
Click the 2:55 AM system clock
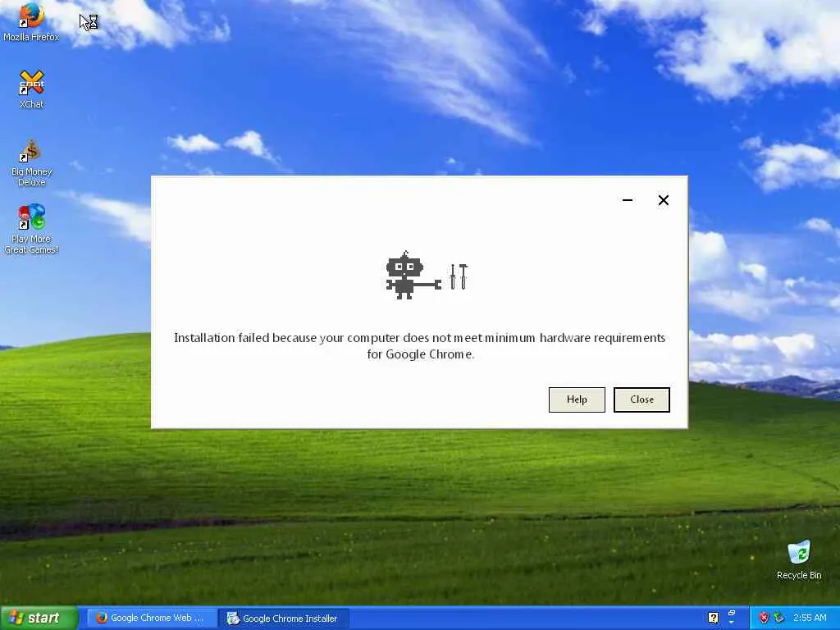tap(810, 618)
